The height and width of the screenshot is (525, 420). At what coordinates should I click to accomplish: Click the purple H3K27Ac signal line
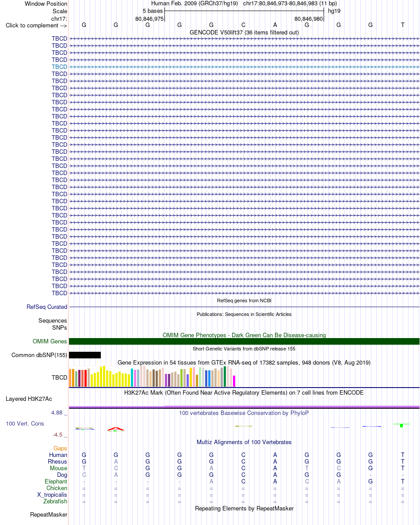click(x=244, y=407)
